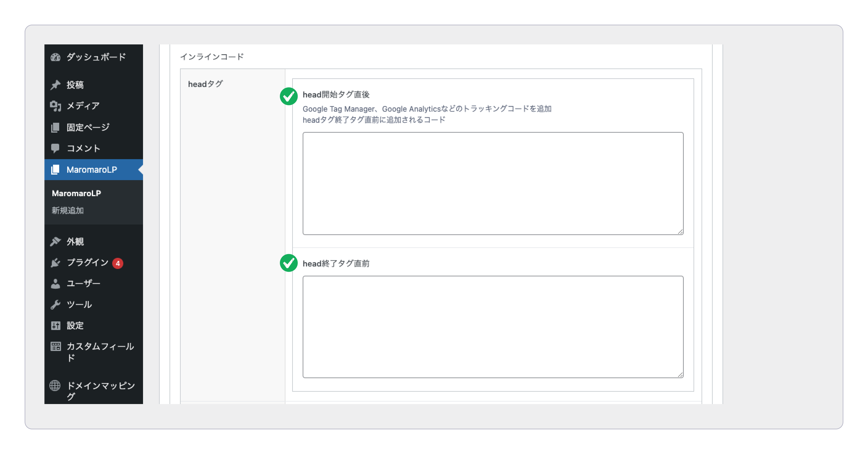Select the 新規追加 submenu item

[68, 211]
